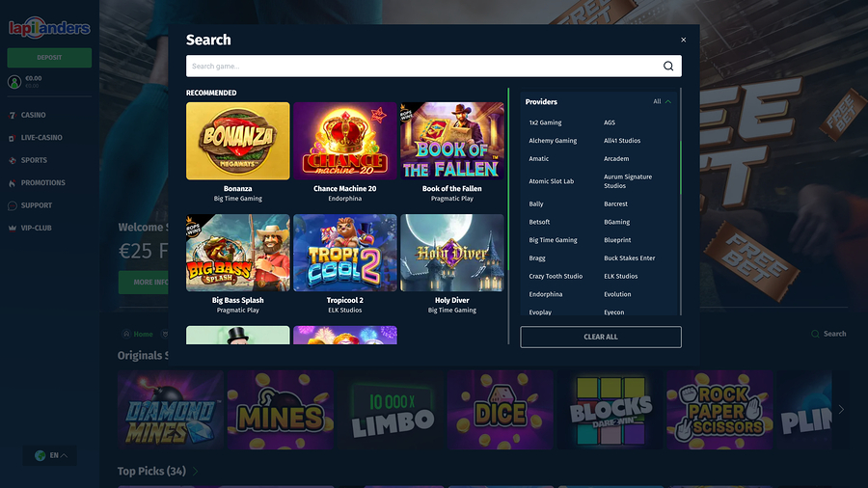Screen dimensions: 868x488
Task: Open the Bonanza game thumbnail
Action: (238, 141)
